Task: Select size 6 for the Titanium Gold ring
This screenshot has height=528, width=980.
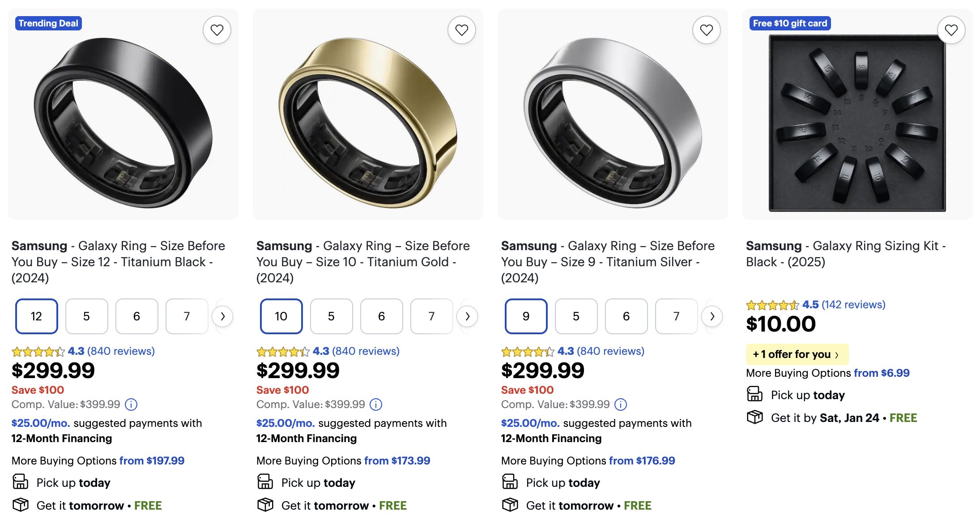Action: click(381, 316)
